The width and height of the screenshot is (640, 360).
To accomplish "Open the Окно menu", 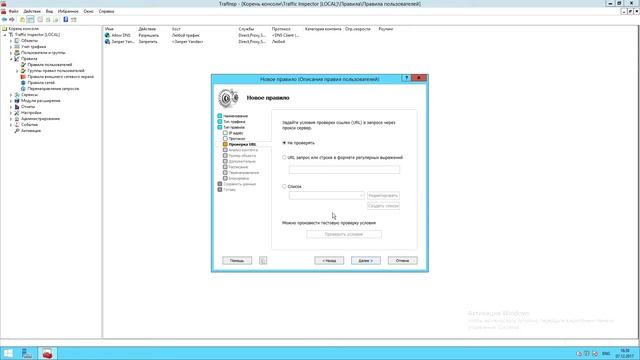I will tap(89, 11).
